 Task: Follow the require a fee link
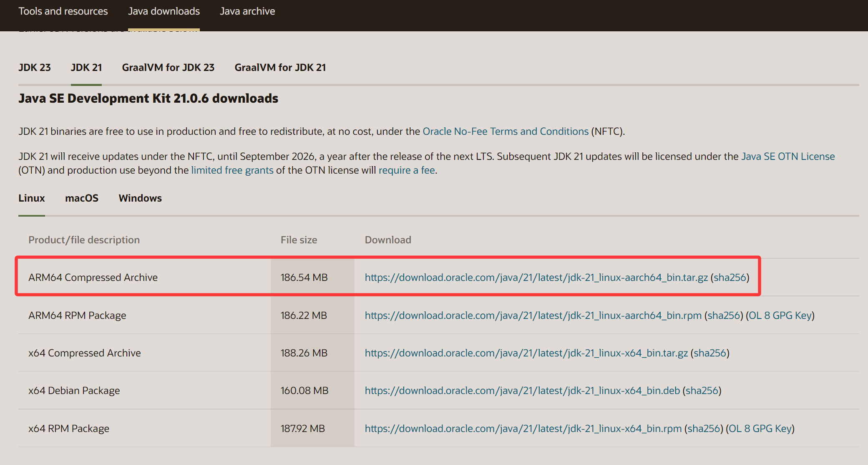[407, 170]
